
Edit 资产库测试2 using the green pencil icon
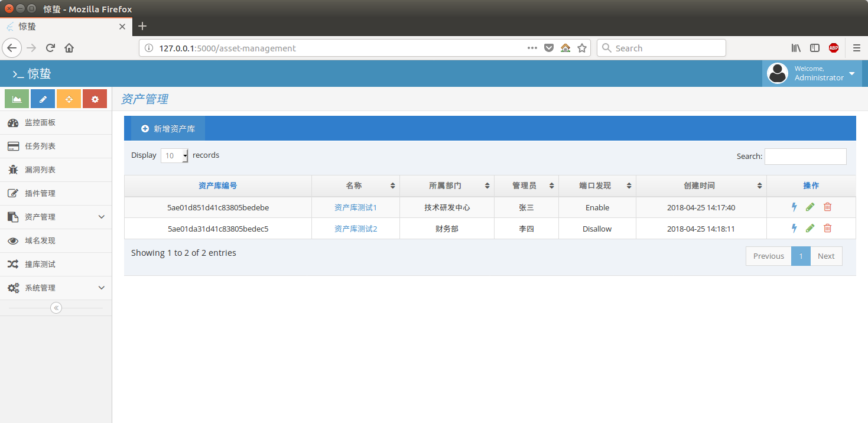click(x=810, y=228)
